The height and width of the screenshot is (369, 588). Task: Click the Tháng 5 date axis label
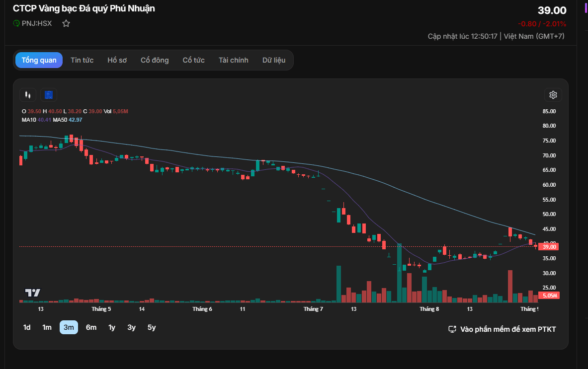[x=101, y=309]
